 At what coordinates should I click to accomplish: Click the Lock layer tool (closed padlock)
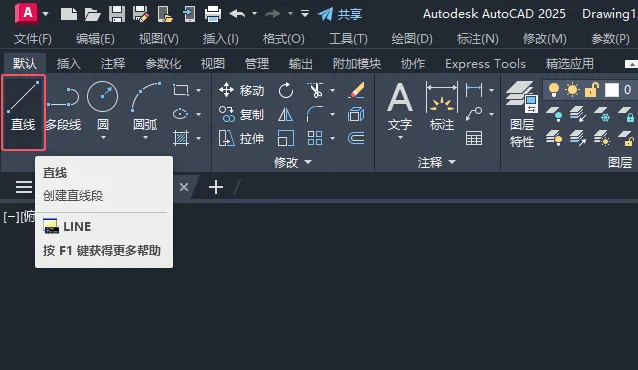(626, 114)
